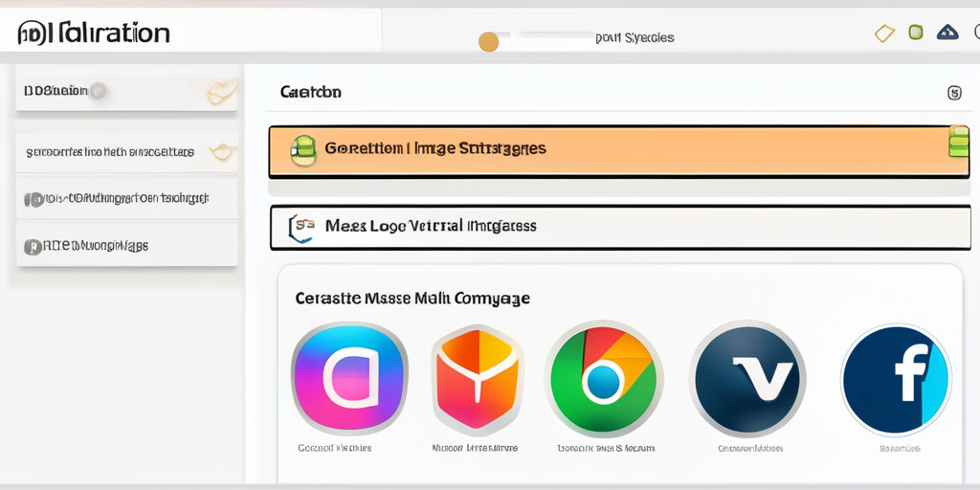
Task: Toggle the gray circle switch beside DDSaucion
Action: 98,92
